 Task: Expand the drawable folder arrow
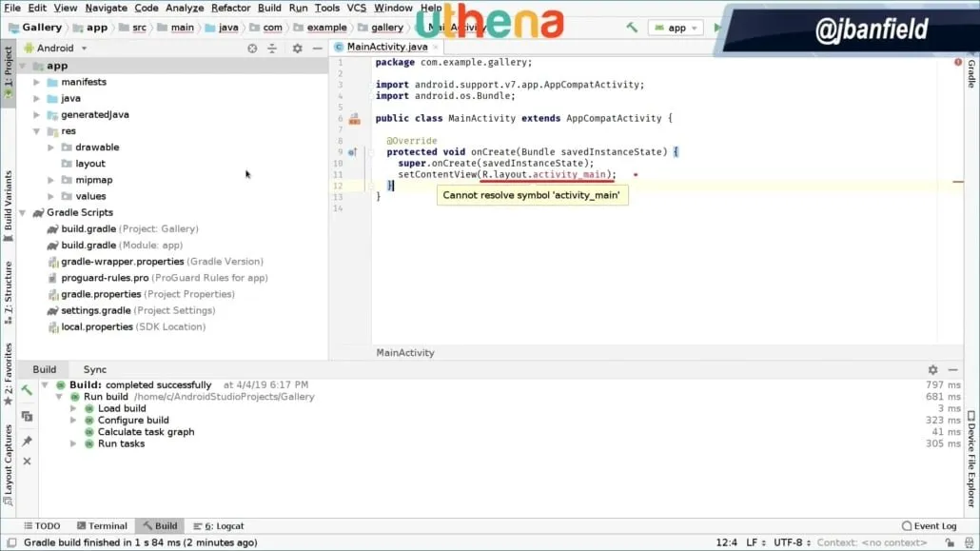coord(51,147)
